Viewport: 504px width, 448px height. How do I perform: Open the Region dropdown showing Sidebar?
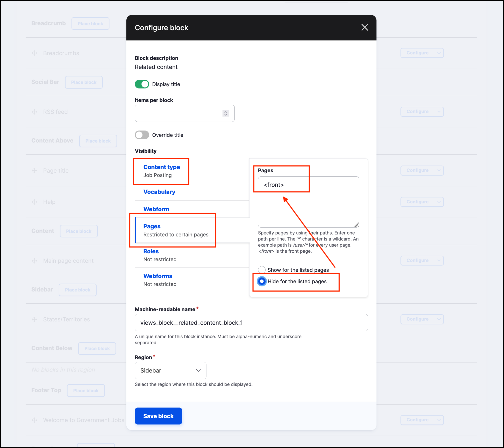[170, 370]
